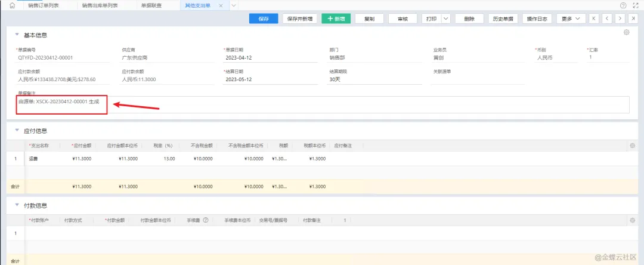Screen dimensions: 644x265
Task: Click the 手续费 help question-mark icon
Action: pyautogui.click(x=206, y=220)
